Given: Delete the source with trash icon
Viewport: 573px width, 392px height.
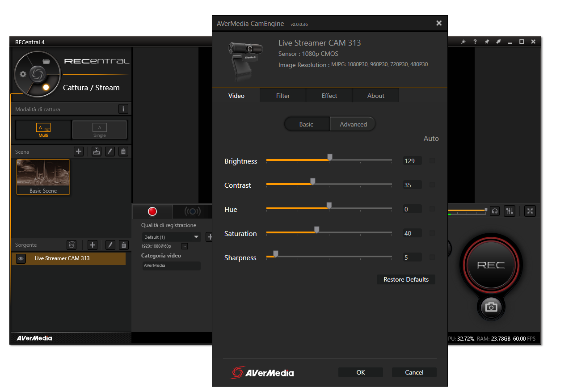Looking at the screenshot, I should coord(124,245).
